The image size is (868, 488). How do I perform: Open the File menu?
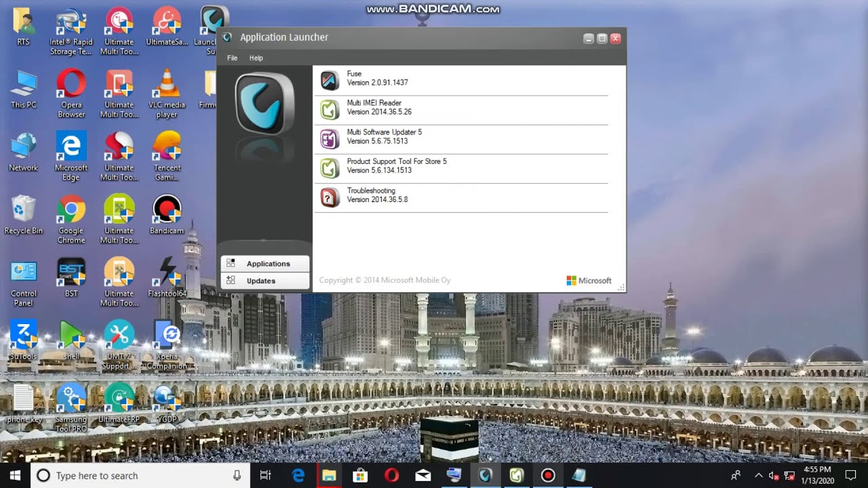(232, 58)
